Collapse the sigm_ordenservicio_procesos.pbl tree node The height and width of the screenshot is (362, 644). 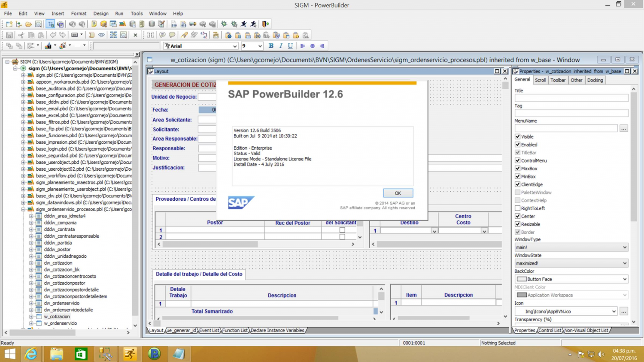click(x=23, y=209)
